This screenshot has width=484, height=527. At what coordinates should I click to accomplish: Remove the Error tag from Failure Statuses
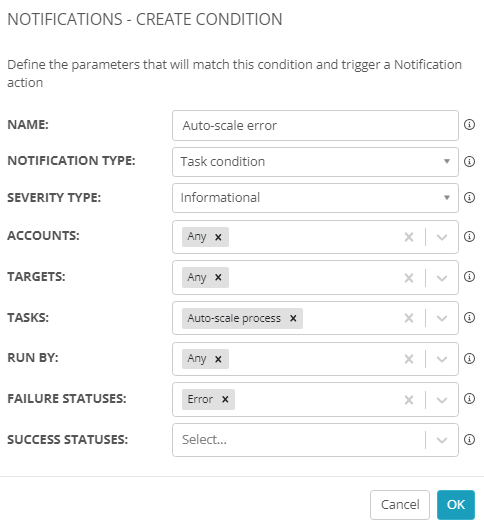click(225, 399)
